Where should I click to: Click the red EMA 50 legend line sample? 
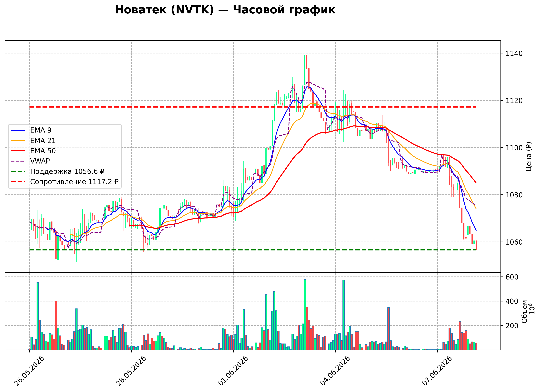(x=18, y=151)
